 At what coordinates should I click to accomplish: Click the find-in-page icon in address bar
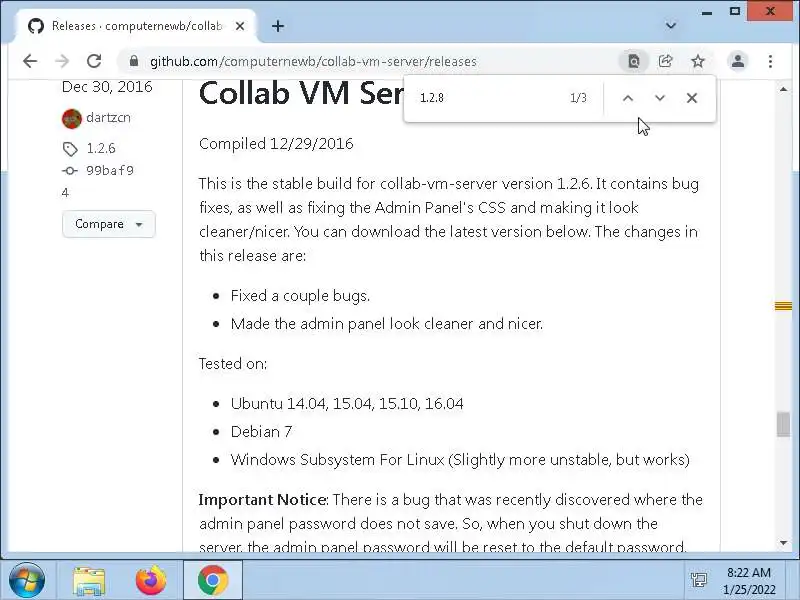tap(633, 61)
